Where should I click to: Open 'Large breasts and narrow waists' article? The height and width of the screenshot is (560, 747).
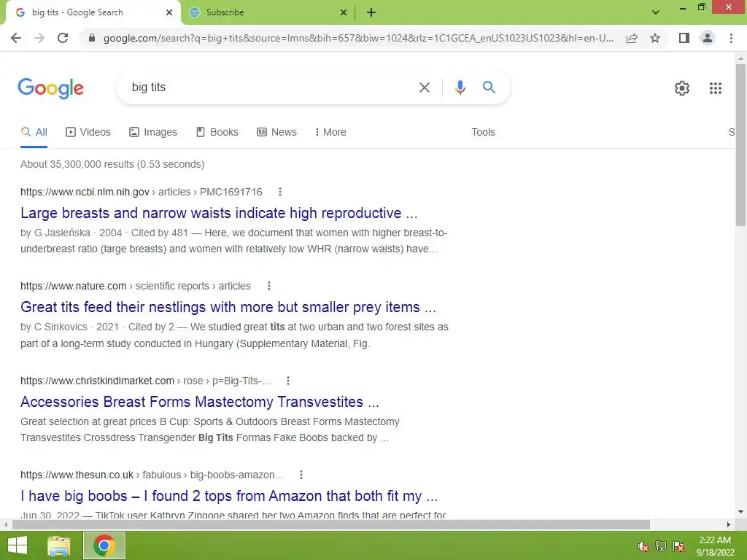(219, 213)
